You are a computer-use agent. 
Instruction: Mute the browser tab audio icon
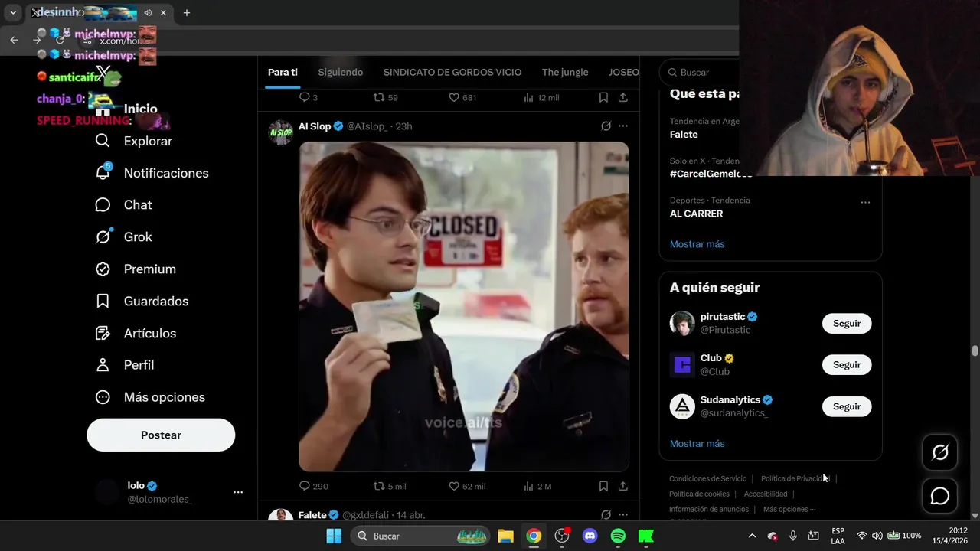point(147,13)
